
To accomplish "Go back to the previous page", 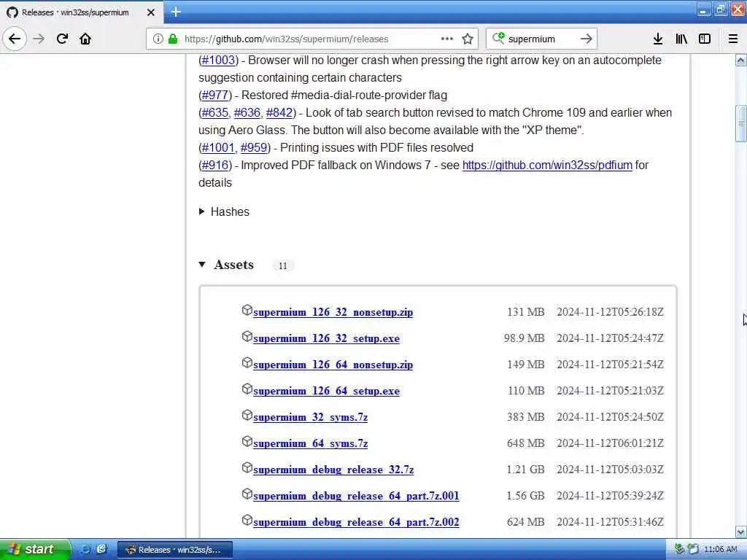I will tap(15, 39).
